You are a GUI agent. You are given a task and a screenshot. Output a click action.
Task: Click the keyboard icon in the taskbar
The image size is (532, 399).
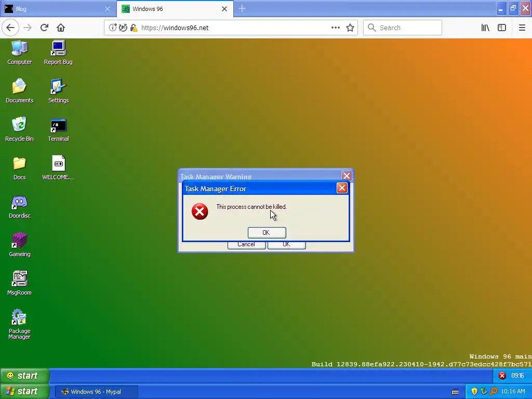(x=455, y=392)
